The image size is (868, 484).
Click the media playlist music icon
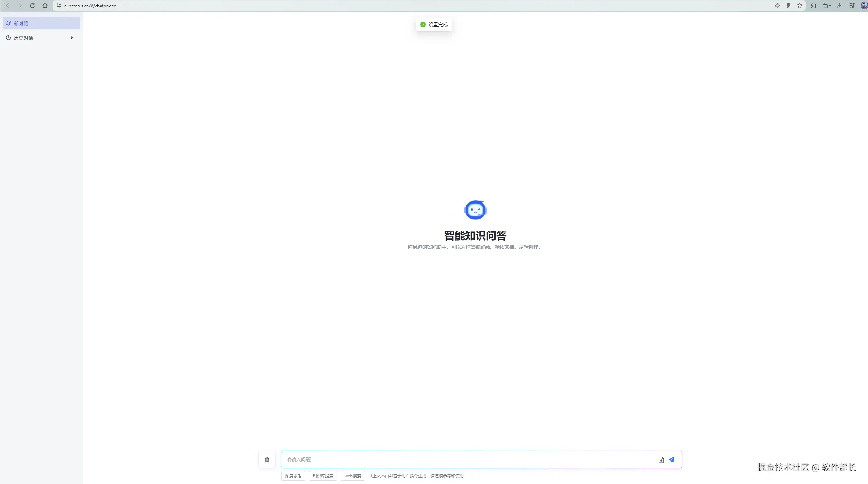pos(852,6)
